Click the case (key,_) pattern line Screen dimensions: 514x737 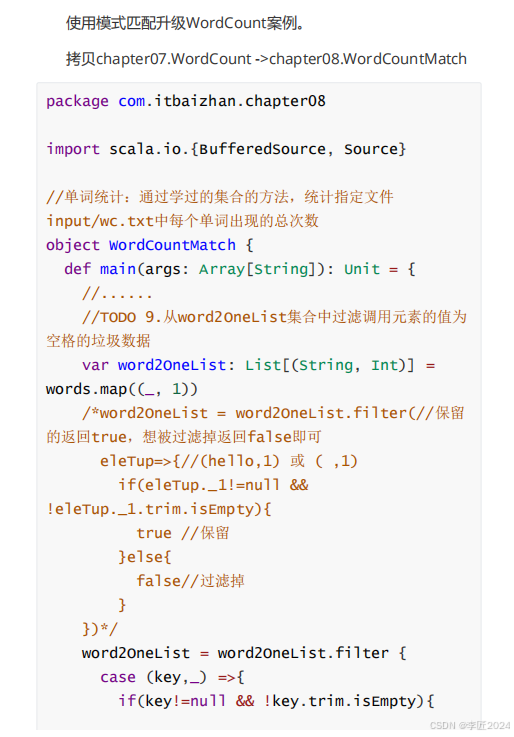(172, 677)
